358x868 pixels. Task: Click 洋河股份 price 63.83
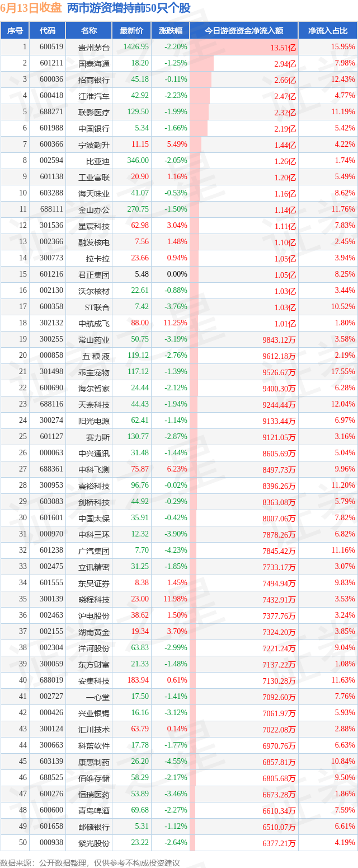[140, 648]
